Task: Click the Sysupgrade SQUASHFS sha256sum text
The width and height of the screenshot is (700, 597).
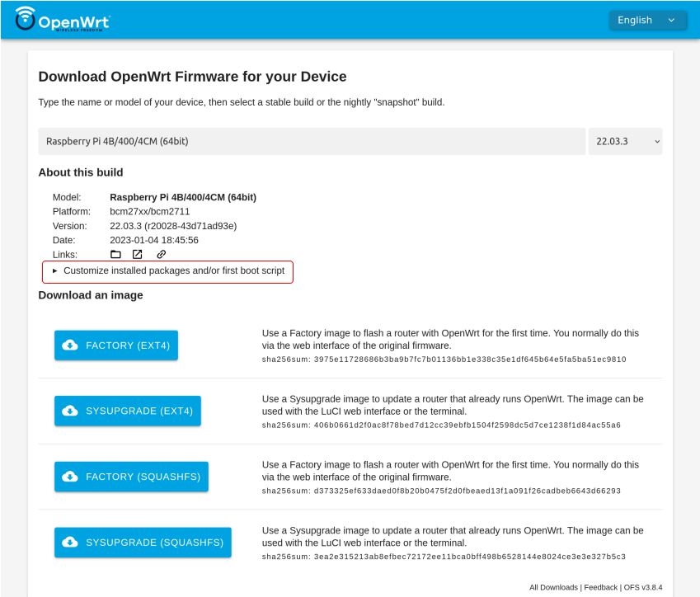Action: pos(444,557)
